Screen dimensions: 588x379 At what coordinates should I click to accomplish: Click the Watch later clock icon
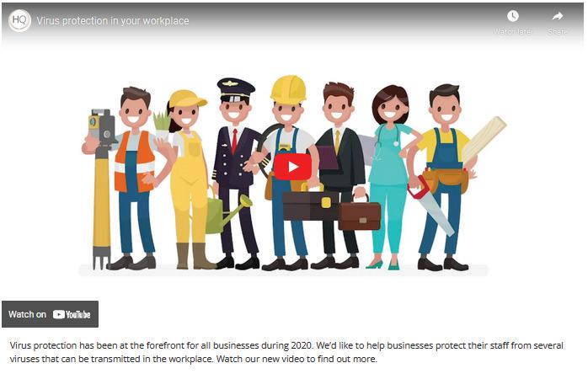click(x=513, y=16)
